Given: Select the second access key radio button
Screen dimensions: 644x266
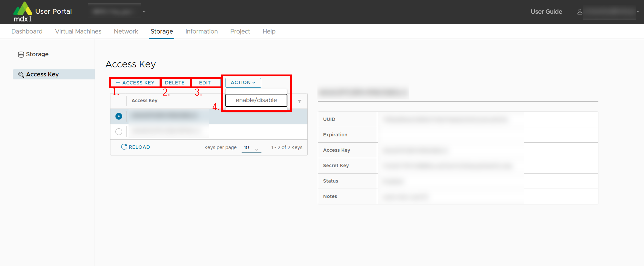Looking at the screenshot, I should pos(119,131).
